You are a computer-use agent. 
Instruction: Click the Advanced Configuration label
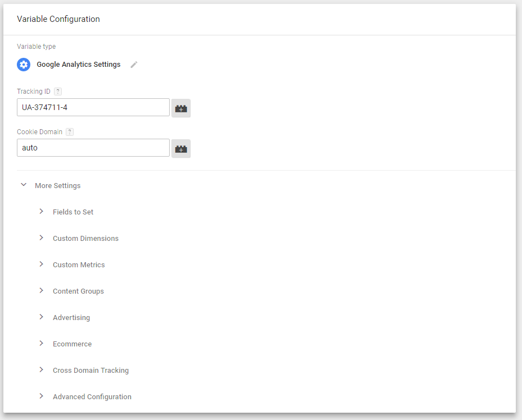click(92, 397)
